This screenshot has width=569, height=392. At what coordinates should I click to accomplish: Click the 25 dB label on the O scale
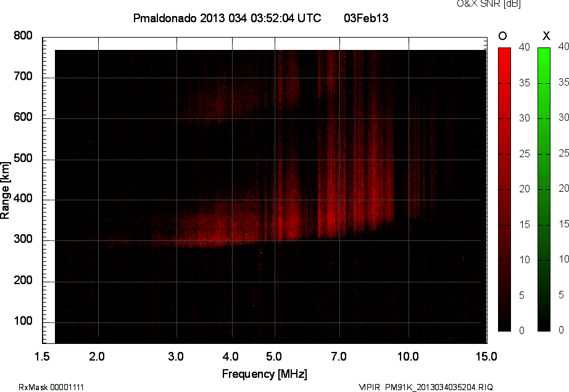coord(525,154)
